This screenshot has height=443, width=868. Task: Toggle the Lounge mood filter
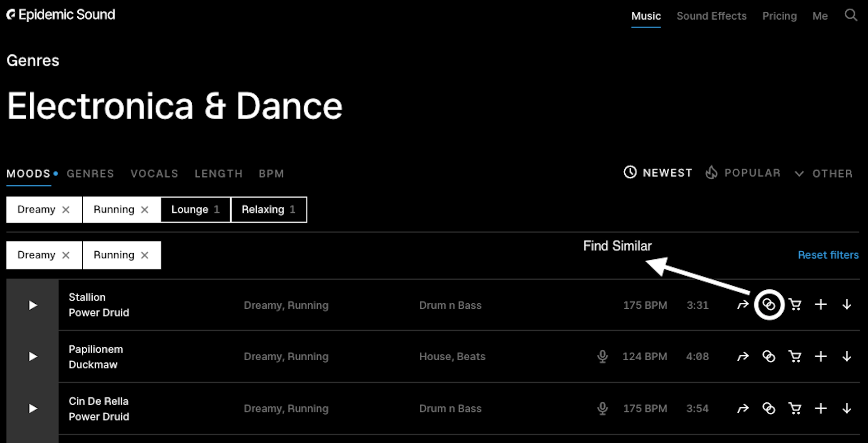pyautogui.click(x=195, y=210)
